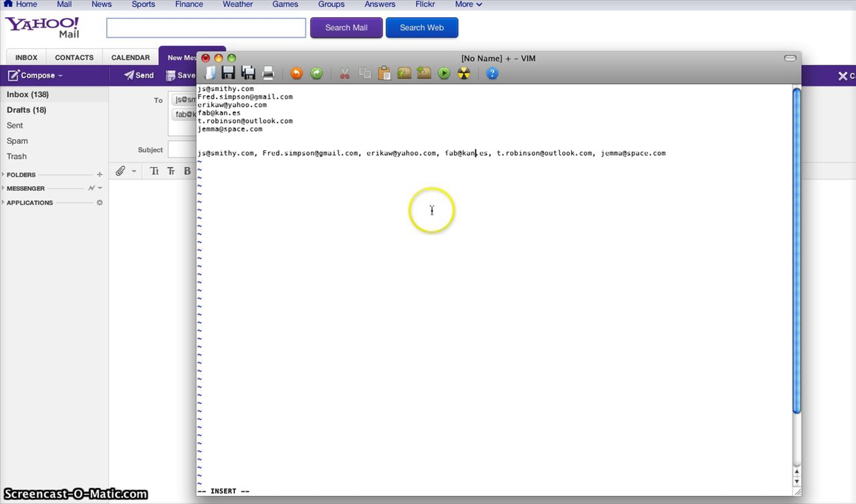The height and width of the screenshot is (504, 856).
Task: Send the email with Send button
Action: 139,76
